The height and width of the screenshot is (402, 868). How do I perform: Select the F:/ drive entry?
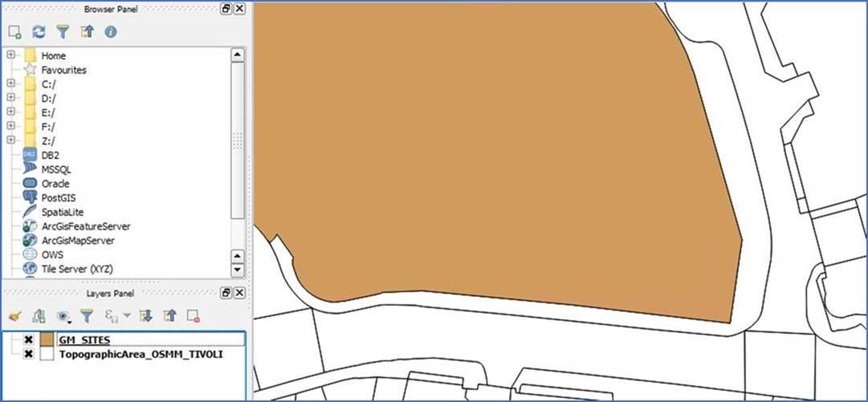coord(49,128)
